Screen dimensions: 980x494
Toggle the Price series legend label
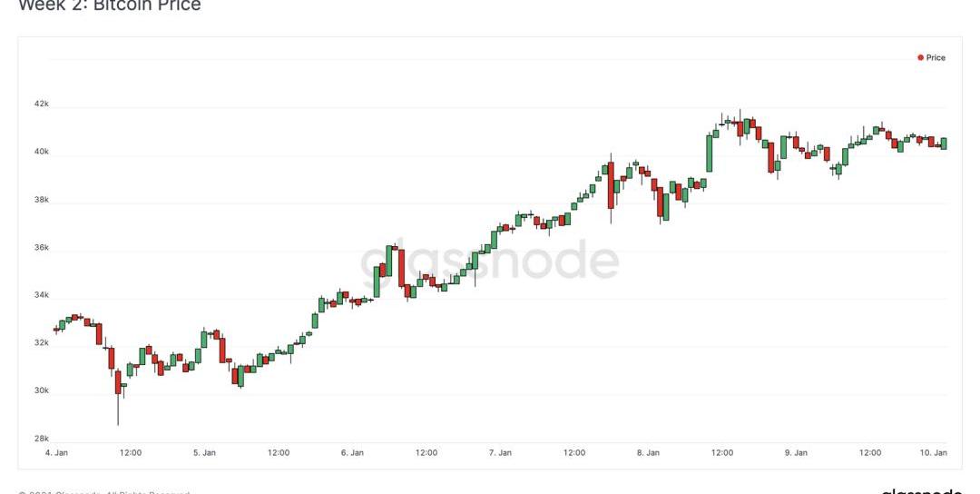pos(936,57)
